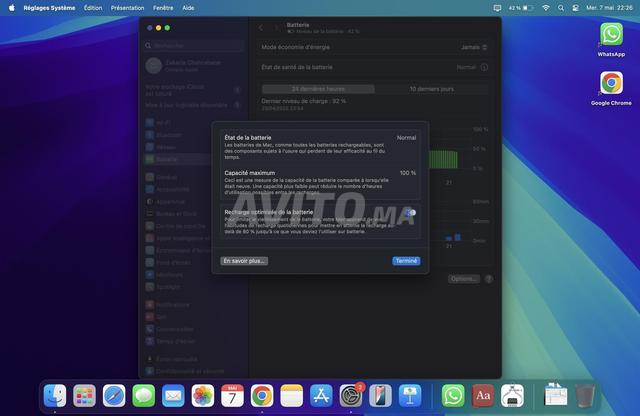Expand the Mode économie d'énergie dropdown
Screen dimensions: 640x416
coord(475,47)
